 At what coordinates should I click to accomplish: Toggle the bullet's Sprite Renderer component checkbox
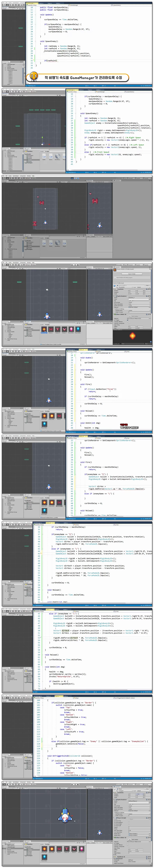pyautogui.click(x=116, y=296)
